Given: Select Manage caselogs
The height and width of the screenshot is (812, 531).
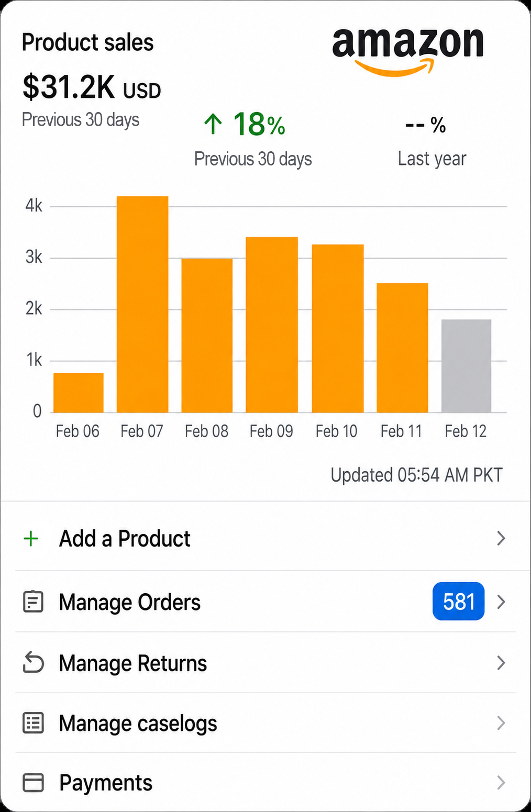Looking at the screenshot, I should [265, 723].
